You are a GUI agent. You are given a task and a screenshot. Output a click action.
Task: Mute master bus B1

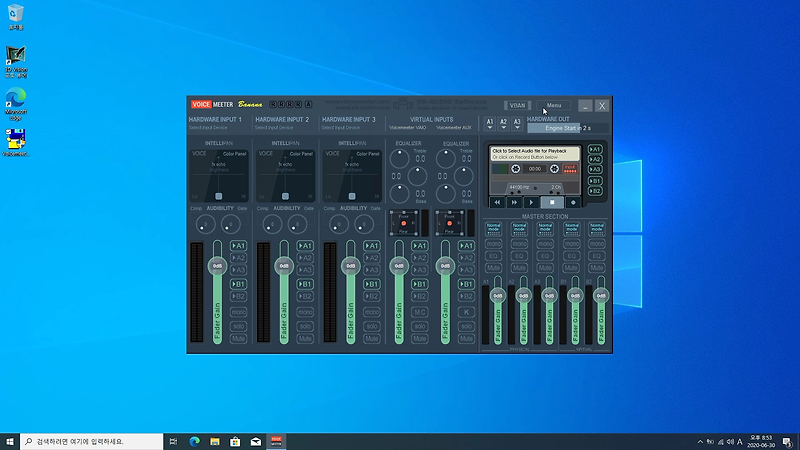click(571, 268)
